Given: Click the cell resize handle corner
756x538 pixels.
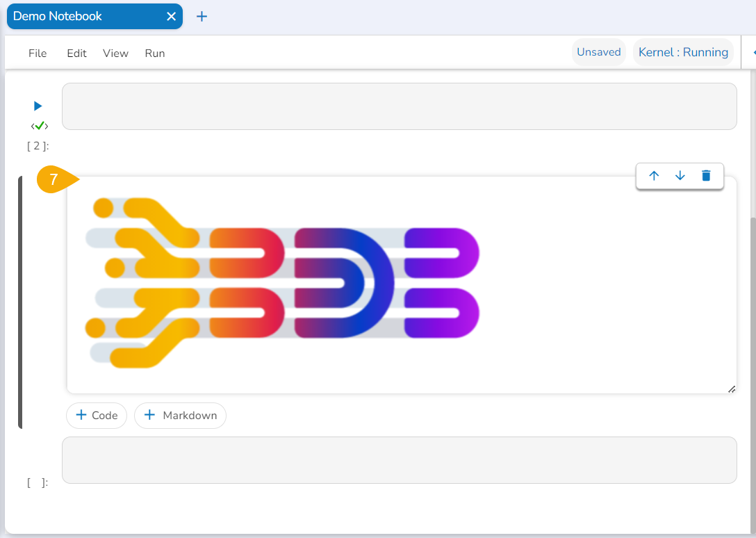Looking at the screenshot, I should pyautogui.click(x=732, y=389).
